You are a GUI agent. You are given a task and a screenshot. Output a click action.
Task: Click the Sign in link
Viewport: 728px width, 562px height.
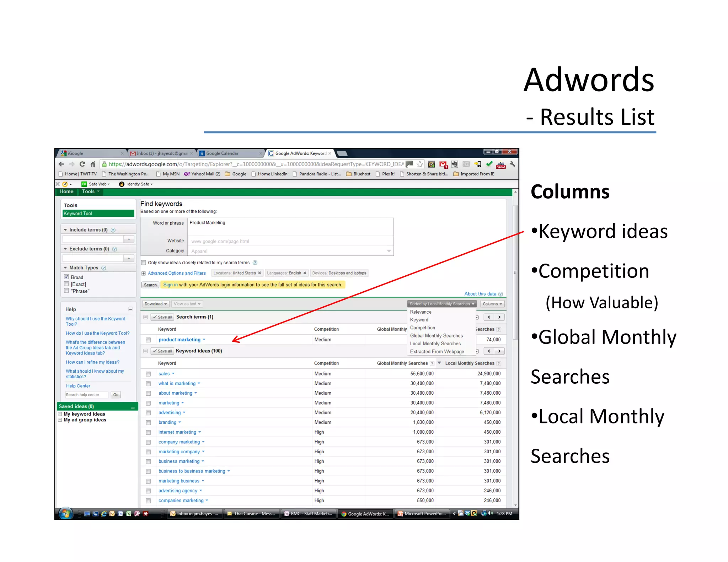[171, 285]
